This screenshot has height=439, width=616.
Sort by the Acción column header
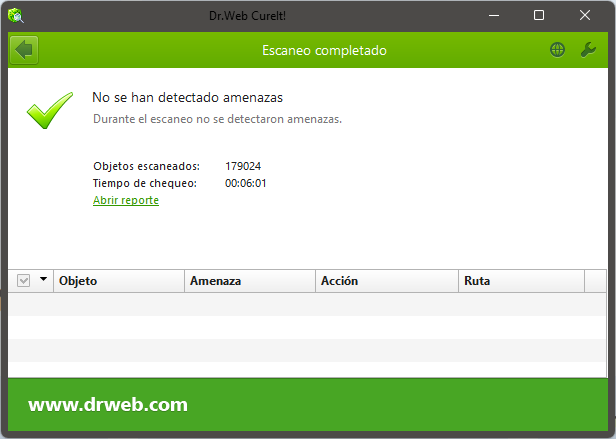(387, 281)
